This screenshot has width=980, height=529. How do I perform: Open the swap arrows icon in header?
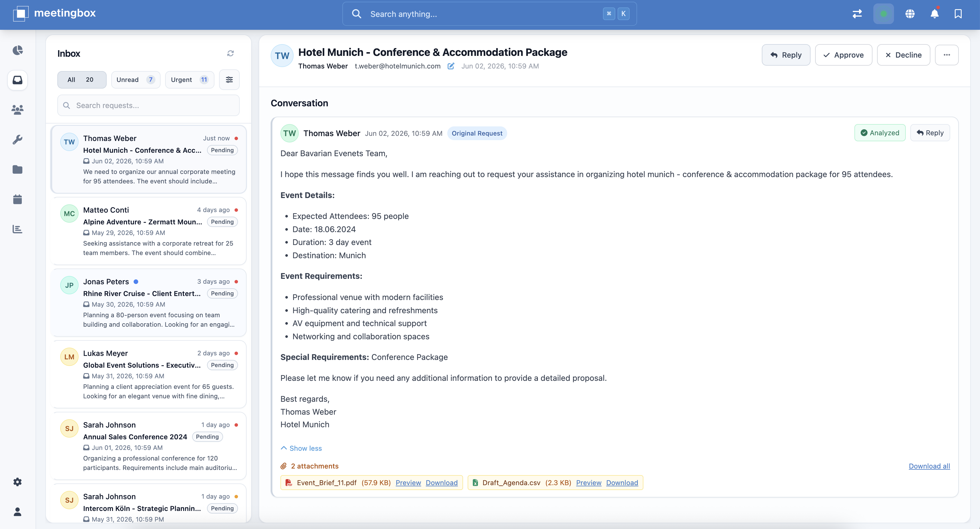[x=857, y=14]
